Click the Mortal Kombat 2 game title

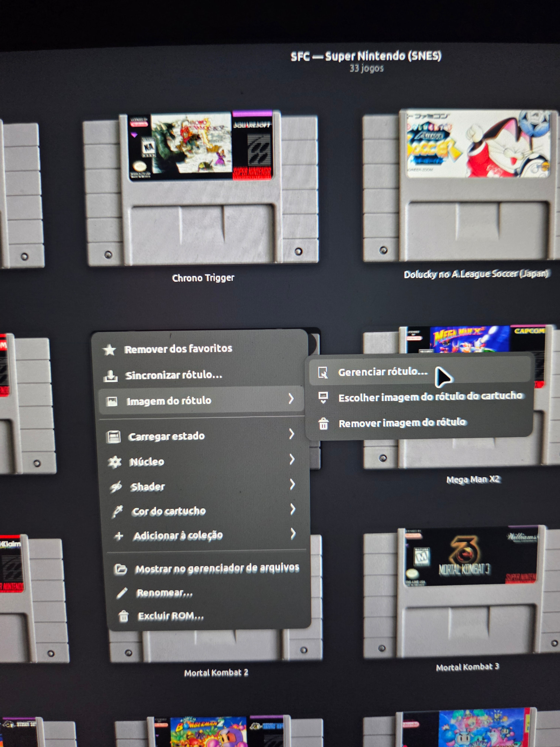click(216, 673)
